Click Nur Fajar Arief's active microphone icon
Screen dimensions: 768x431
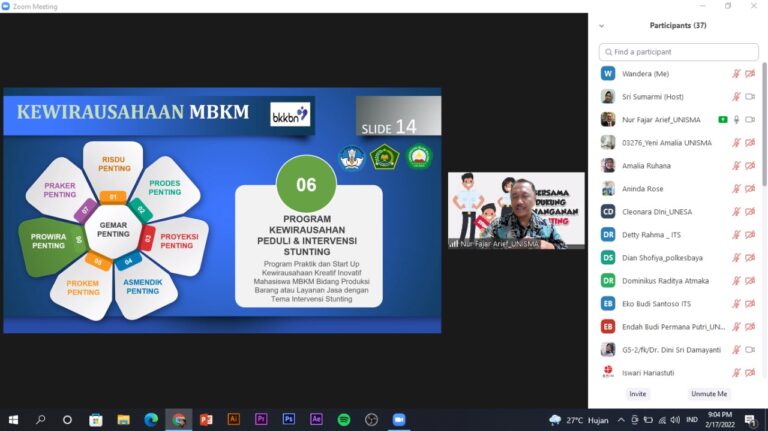tap(736, 120)
